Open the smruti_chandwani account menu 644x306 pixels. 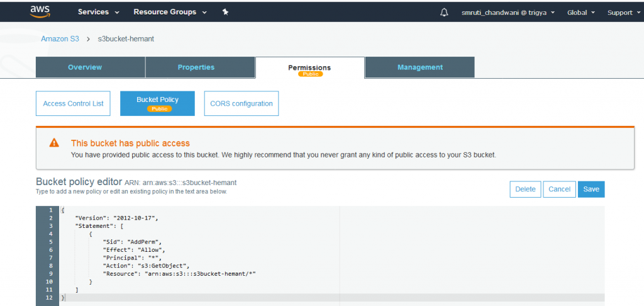point(508,13)
